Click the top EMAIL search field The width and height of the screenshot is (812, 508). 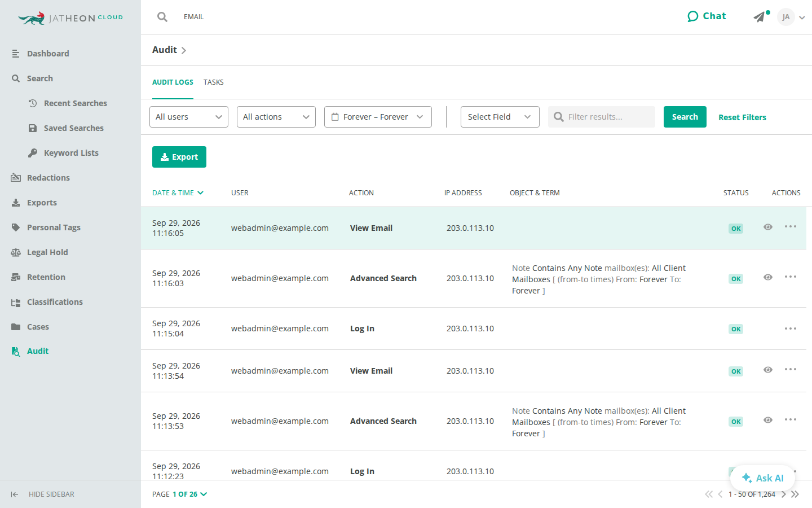pos(193,17)
